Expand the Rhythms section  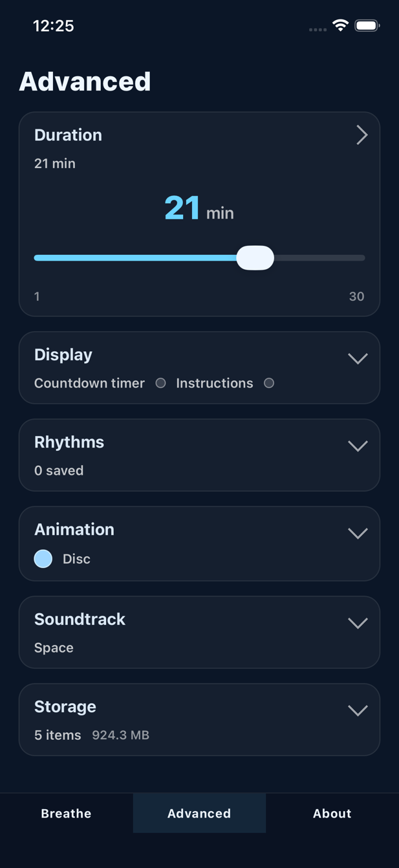point(358,446)
